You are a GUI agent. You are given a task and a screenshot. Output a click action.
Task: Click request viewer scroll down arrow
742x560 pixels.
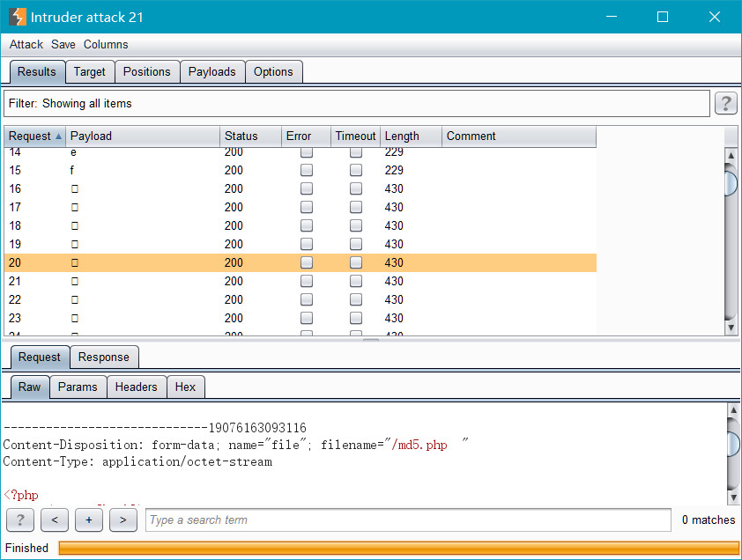click(733, 497)
